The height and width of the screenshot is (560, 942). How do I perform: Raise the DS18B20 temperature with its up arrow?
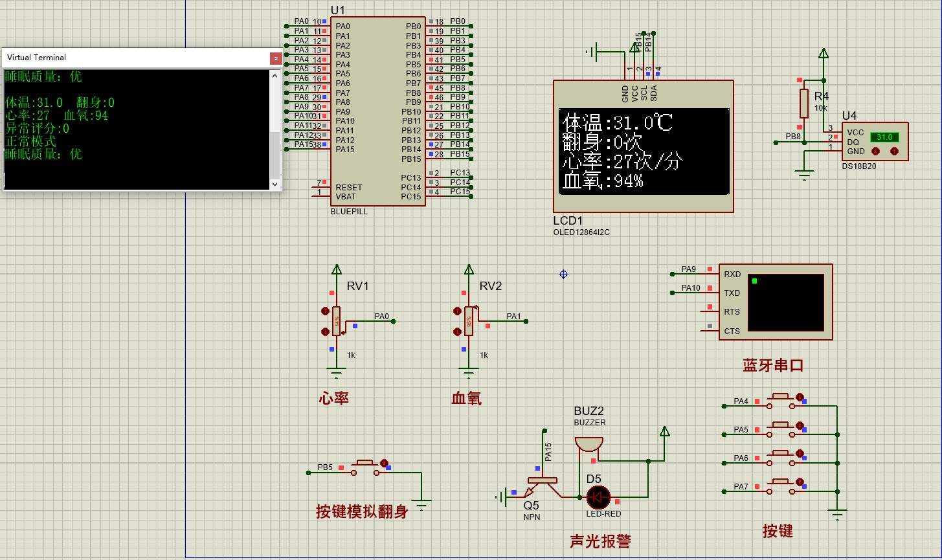pyautogui.click(x=895, y=151)
